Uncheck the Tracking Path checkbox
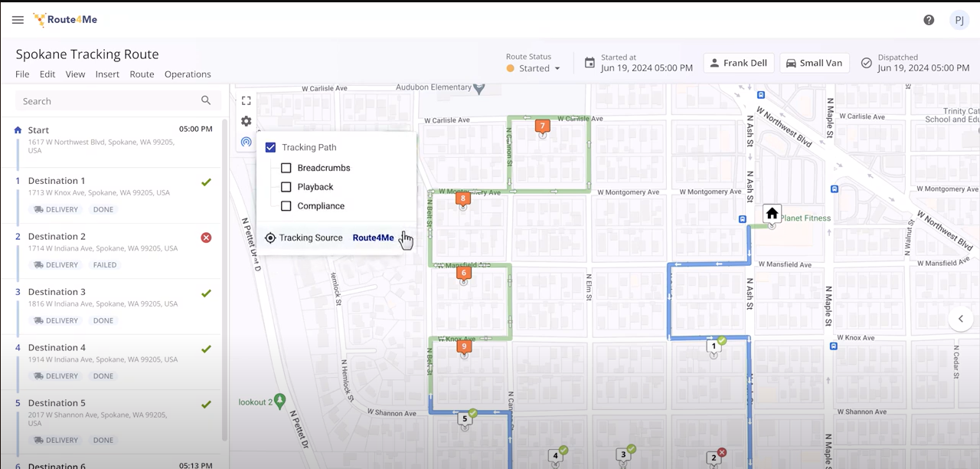The width and height of the screenshot is (980, 469). 270,147
